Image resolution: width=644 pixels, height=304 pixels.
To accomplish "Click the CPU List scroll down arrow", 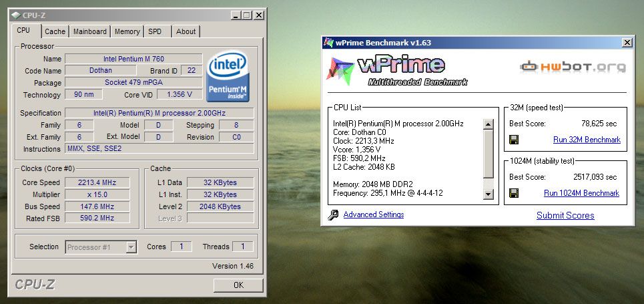I will [489, 194].
